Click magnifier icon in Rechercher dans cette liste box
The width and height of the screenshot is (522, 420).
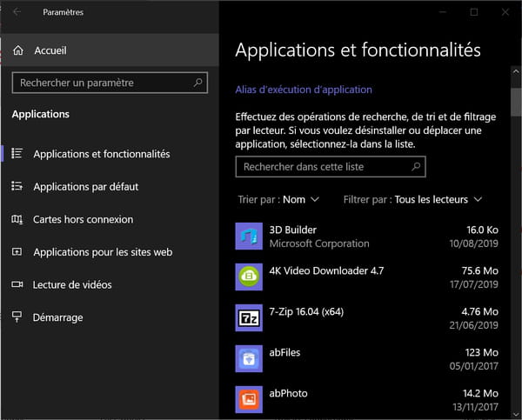(x=416, y=166)
